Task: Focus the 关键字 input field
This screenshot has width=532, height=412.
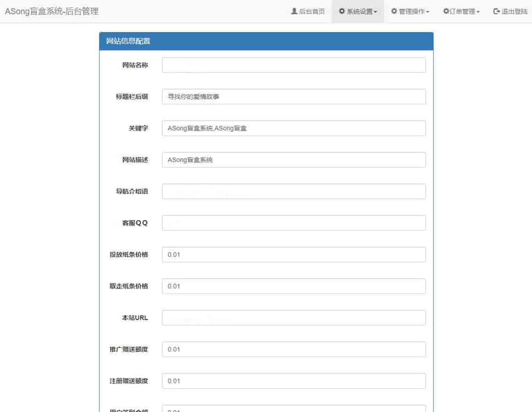Action: coord(294,128)
